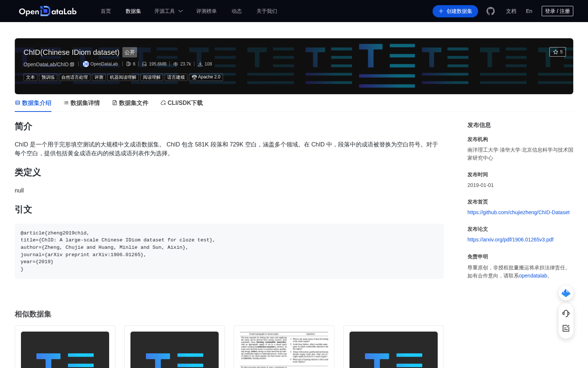Viewport: 588px width, 368px height.
Task: Open the floating blue bird assistant icon
Action: (566, 293)
